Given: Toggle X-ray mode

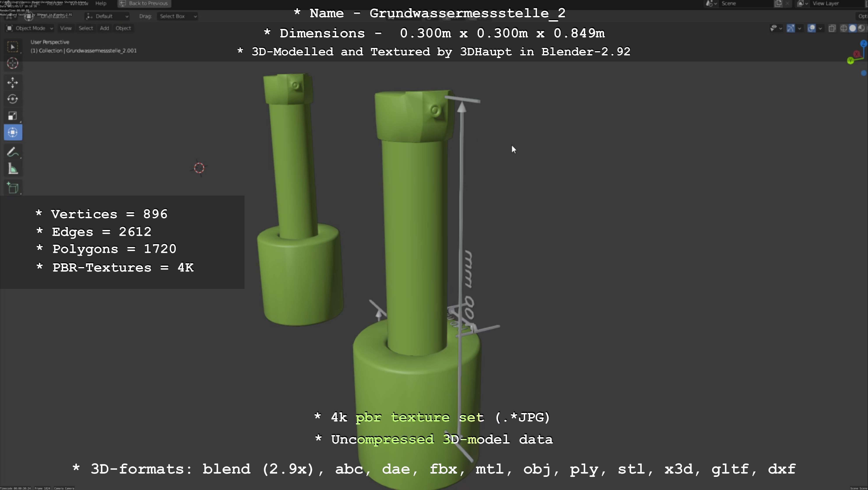Looking at the screenshot, I should 832,28.
